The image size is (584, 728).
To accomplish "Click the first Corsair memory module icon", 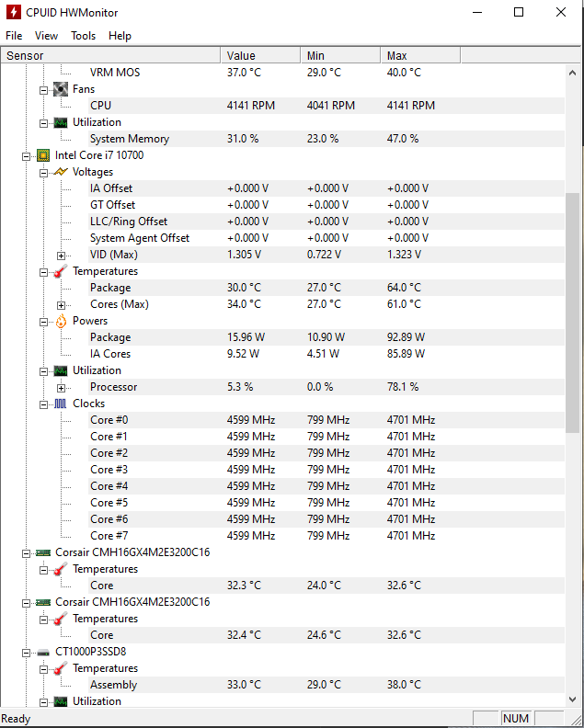I will 43,552.
